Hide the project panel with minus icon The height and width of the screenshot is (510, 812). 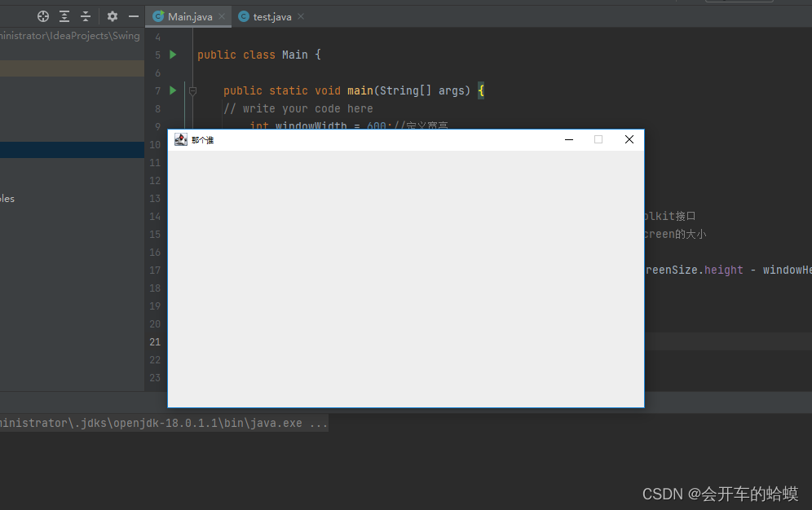click(x=134, y=16)
